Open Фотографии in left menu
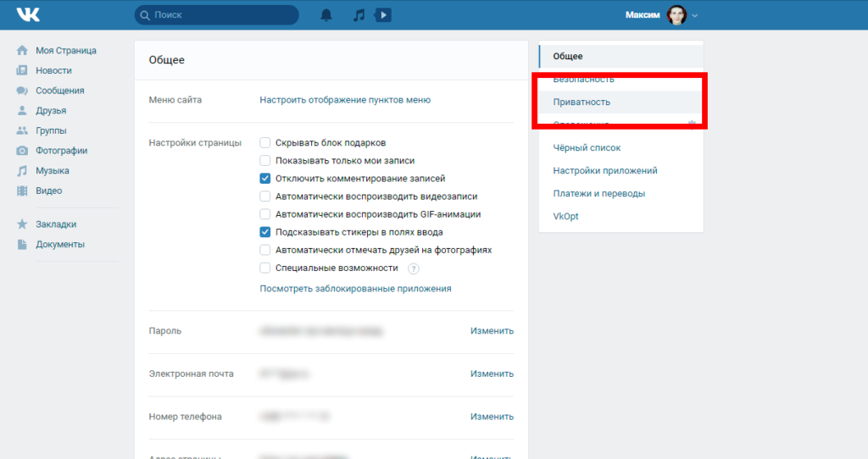This screenshot has width=868, height=459. 61,151
